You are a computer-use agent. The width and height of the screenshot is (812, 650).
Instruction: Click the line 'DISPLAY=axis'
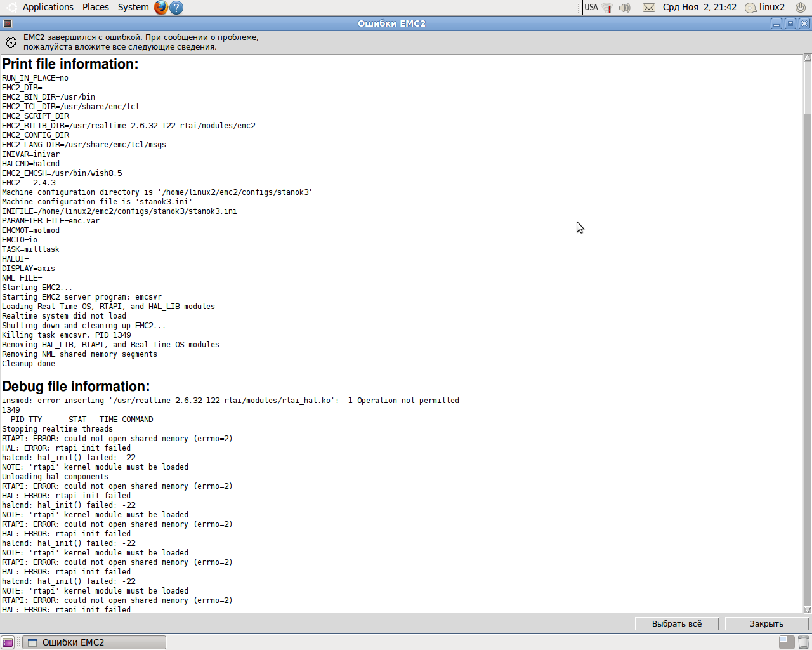point(29,269)
